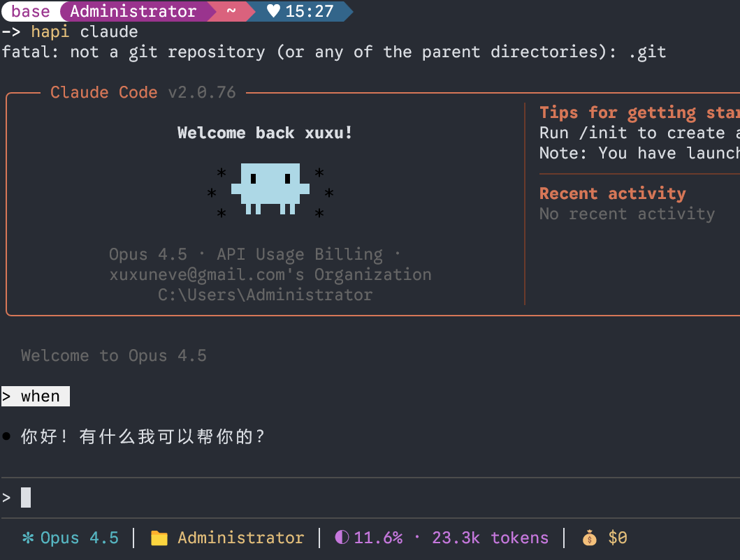Click the C:\Users\Administrator path text

[x=265, y=295]
